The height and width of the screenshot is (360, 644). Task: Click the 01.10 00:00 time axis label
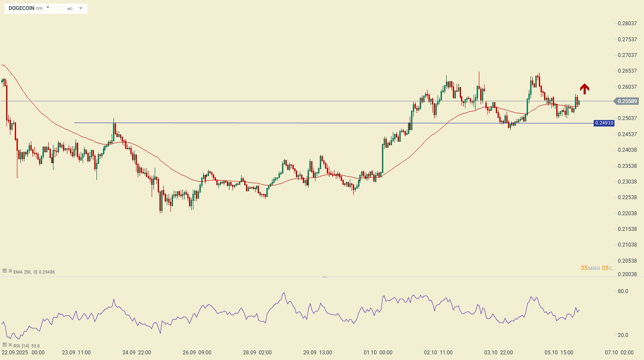(x=378, y=353)
